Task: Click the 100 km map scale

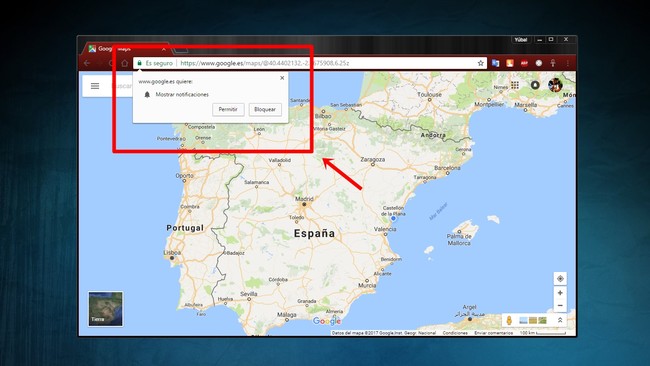Action: [x=543, y=333]
